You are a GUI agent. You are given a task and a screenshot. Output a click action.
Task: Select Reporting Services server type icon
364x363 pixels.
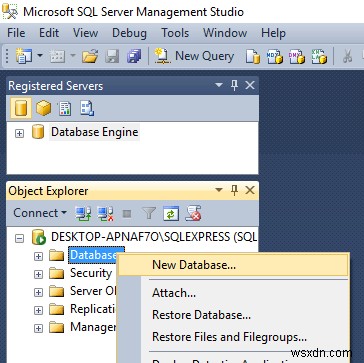coord(65,108)
